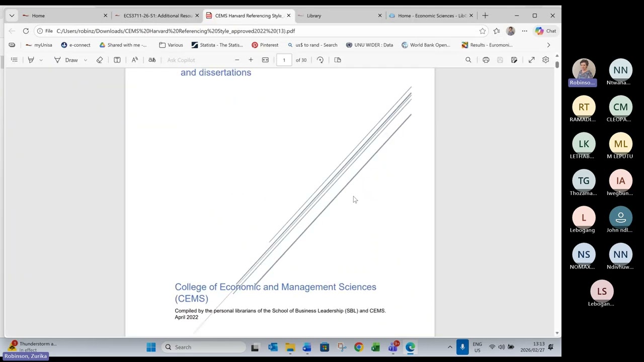
Task: Open File Explorer from the taskbar
Action: pos(290,347)
